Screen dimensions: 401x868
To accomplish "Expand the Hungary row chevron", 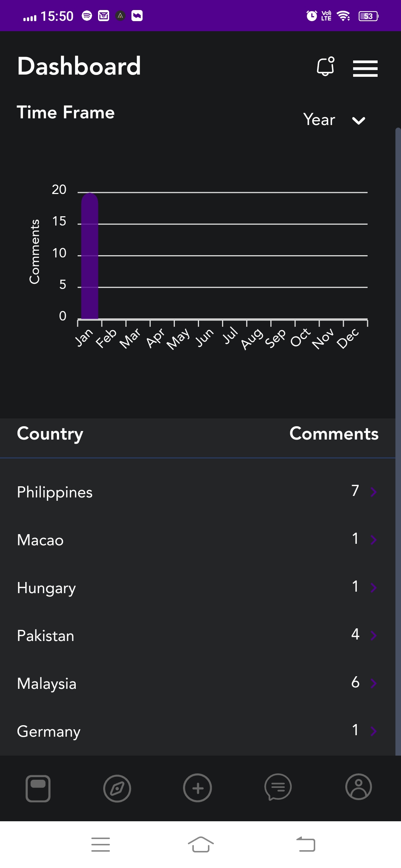I will 374,588.
